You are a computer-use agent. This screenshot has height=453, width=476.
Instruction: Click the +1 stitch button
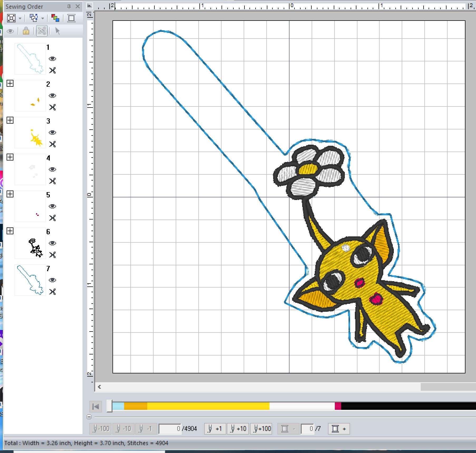(x=215, y=429)
